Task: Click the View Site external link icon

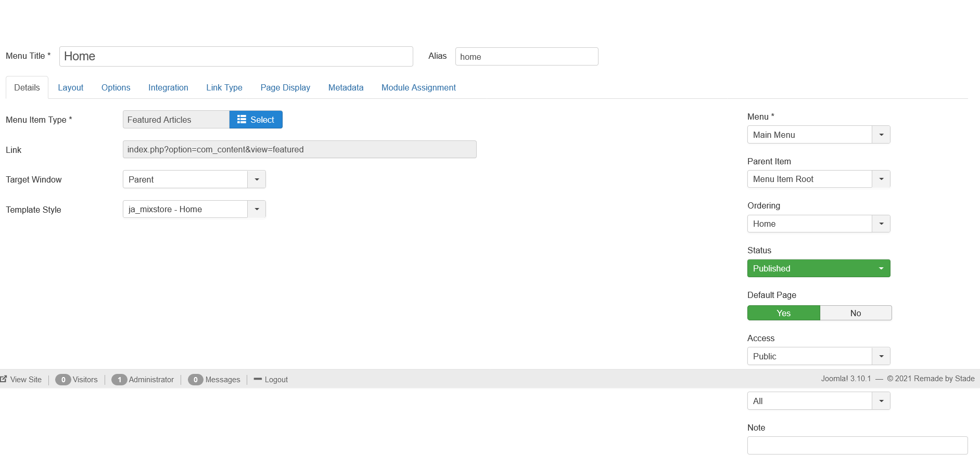Action: click(4, 379)
